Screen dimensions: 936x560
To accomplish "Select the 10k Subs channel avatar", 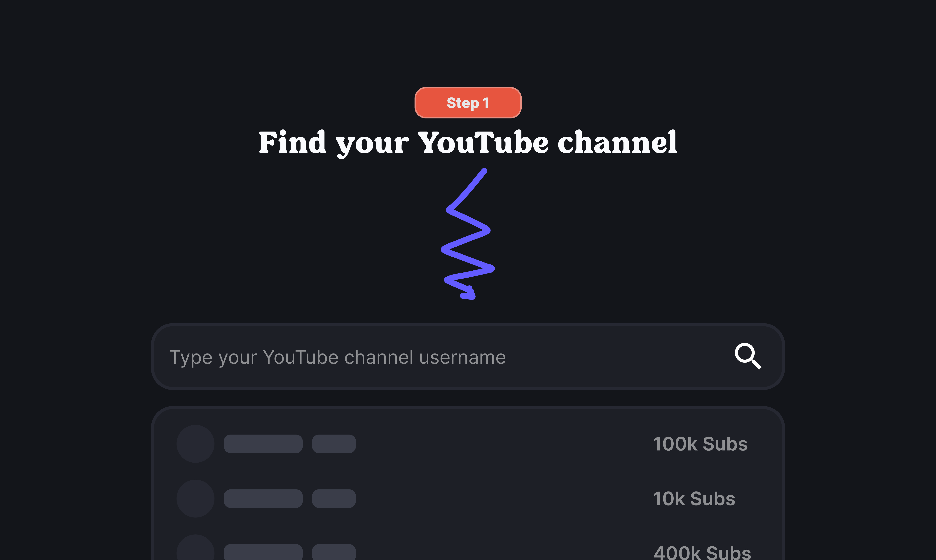I will [x=195, y=498].
